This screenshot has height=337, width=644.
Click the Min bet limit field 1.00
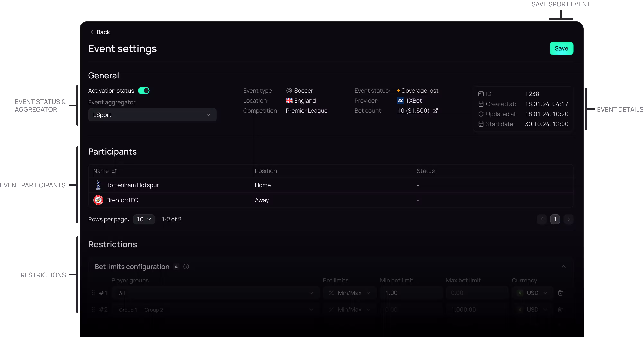[x=411, y=293]
